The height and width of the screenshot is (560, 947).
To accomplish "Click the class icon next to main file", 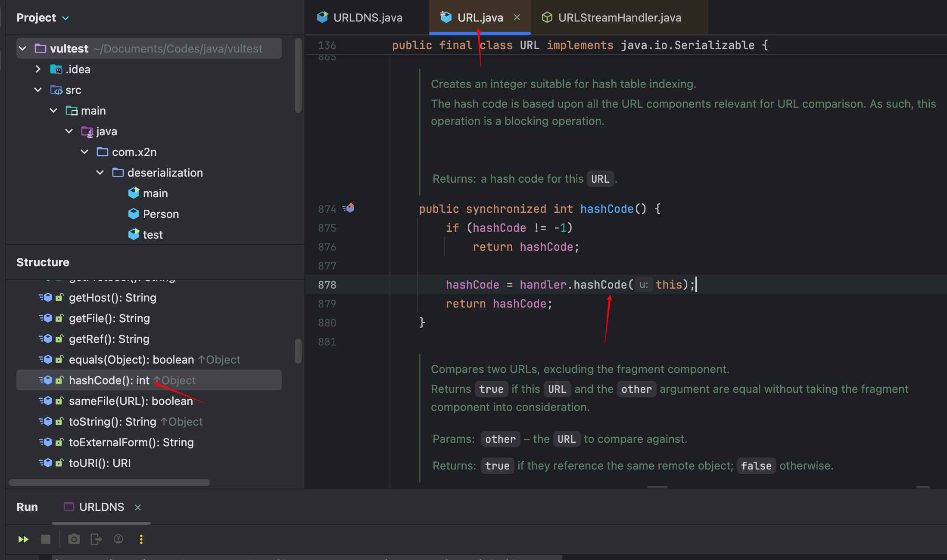I will (x=134, y=193).
